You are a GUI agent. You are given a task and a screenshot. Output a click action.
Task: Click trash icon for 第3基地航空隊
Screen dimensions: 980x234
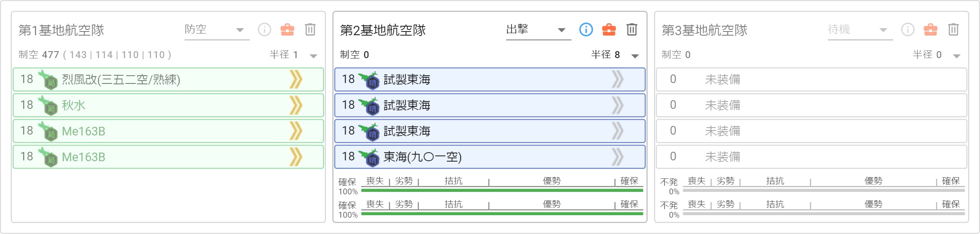[953, 29]
